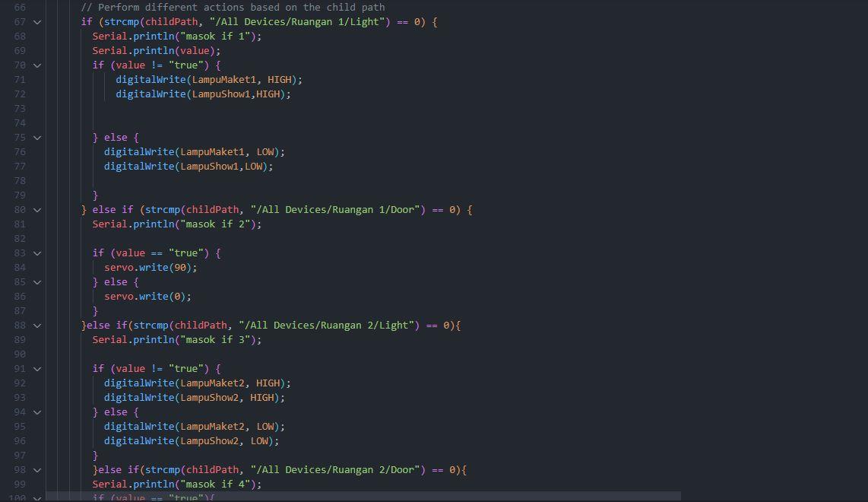Collapse the if block at line 91

click(36, 368)
